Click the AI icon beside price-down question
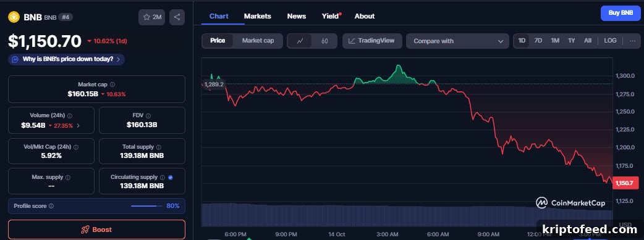 (15, 59)
